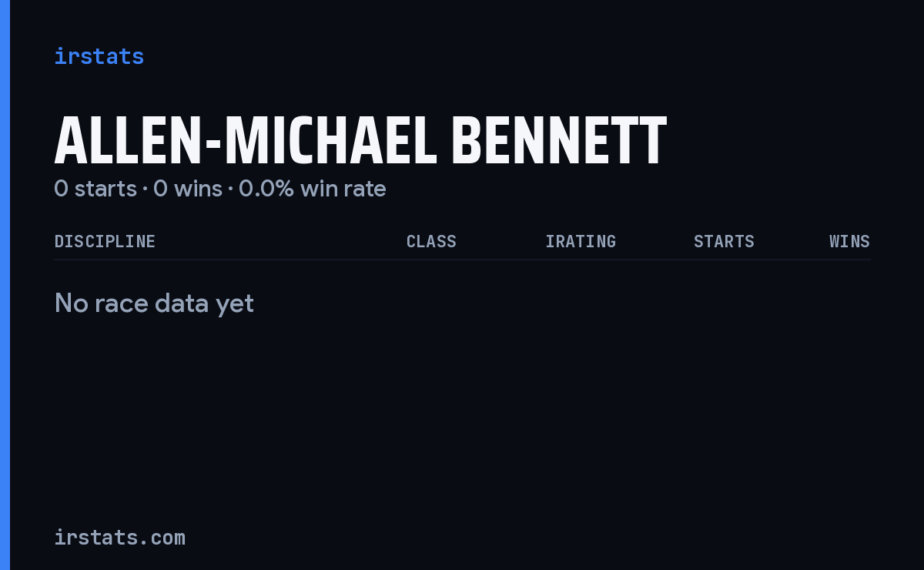Visit the irstats.com footer link
The image size is (924, 570).
[119, 537]
